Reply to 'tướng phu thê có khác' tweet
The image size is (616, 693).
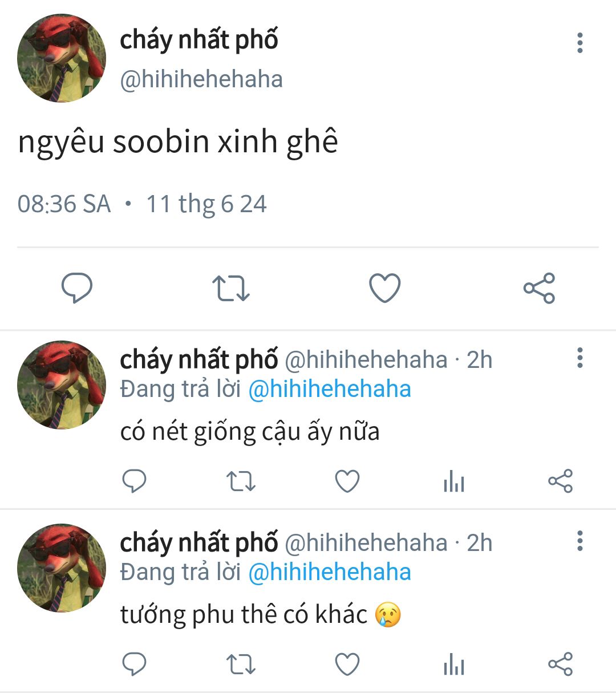(x=135, y=664)
